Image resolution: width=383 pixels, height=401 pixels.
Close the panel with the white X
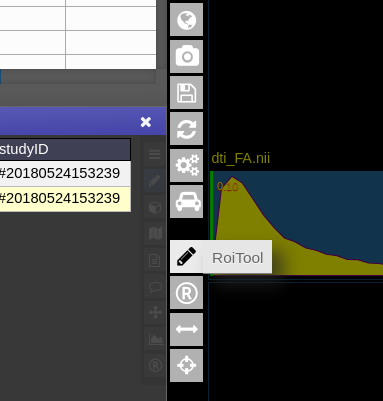coord(146,122)
